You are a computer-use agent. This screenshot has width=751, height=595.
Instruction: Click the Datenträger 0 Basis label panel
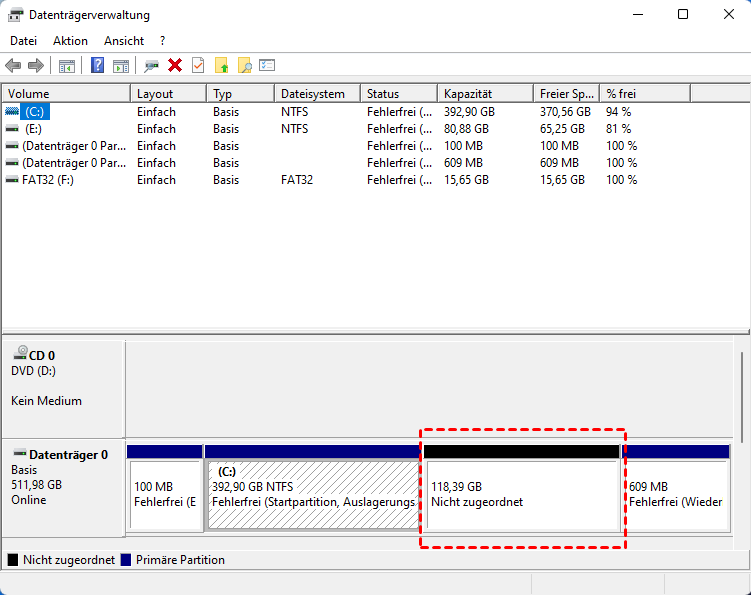tap(64, 488)
